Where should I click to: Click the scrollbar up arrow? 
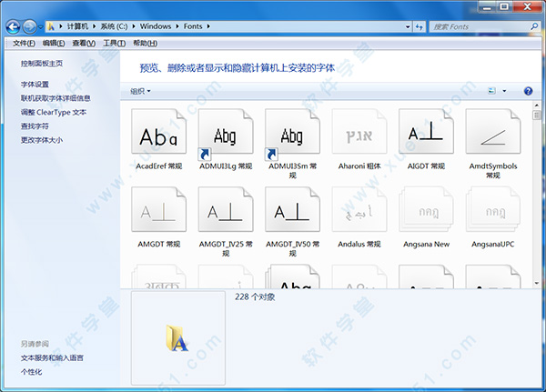pos(536,105)
